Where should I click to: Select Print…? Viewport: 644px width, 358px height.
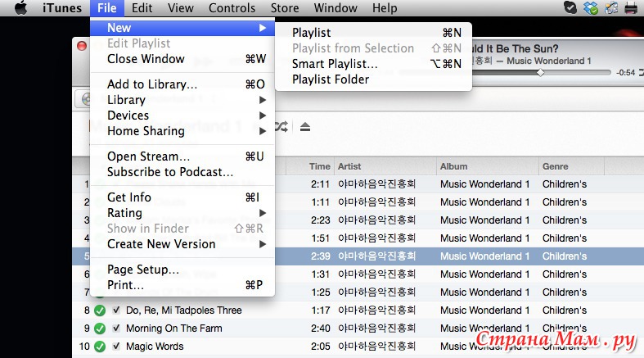(x=182, y=285)
